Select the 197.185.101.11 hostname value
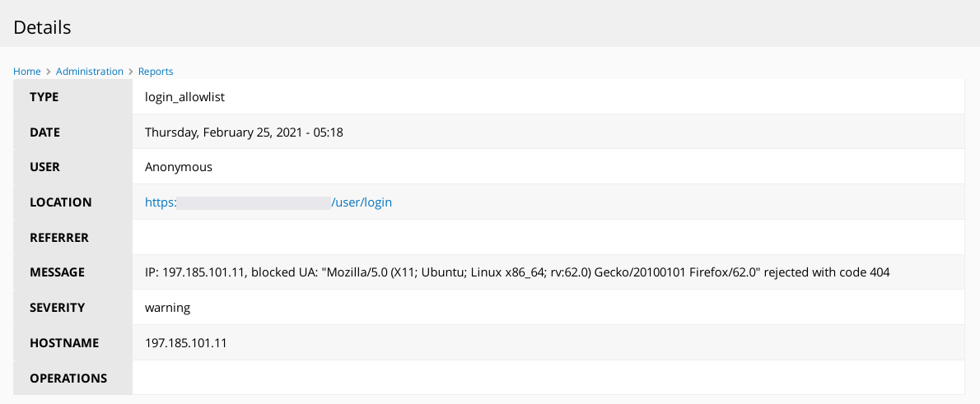The image size is (980, 404). (x=185, y=343)
